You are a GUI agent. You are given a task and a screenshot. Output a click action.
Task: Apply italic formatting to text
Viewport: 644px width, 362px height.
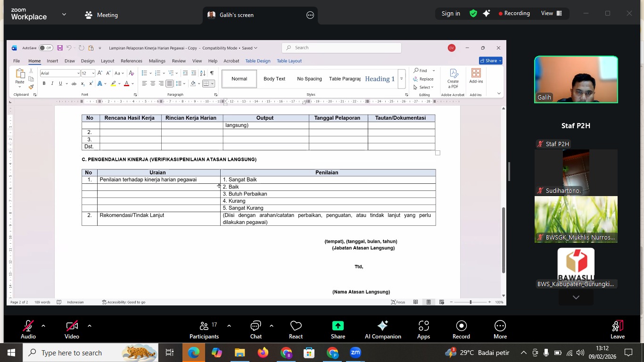tap(52, 83)
